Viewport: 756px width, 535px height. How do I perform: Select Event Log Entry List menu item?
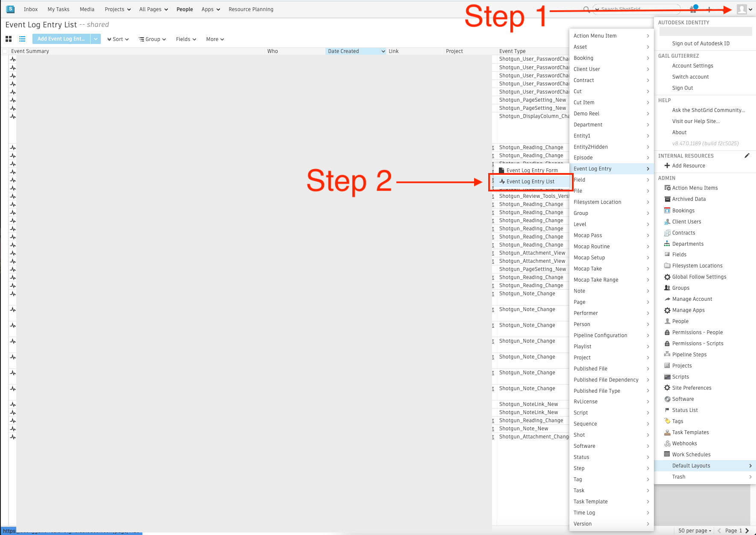(531, 182)
